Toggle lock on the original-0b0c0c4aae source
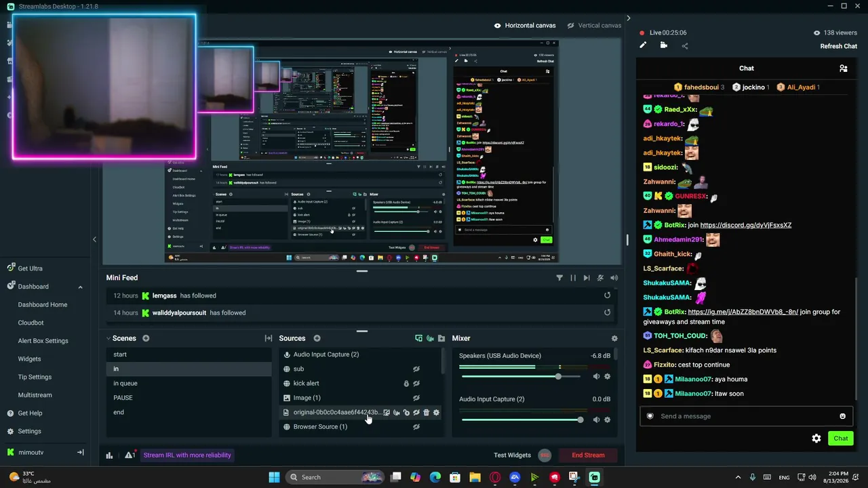The height and width of the screenshot is (488, 868). [x=406, y=412]
